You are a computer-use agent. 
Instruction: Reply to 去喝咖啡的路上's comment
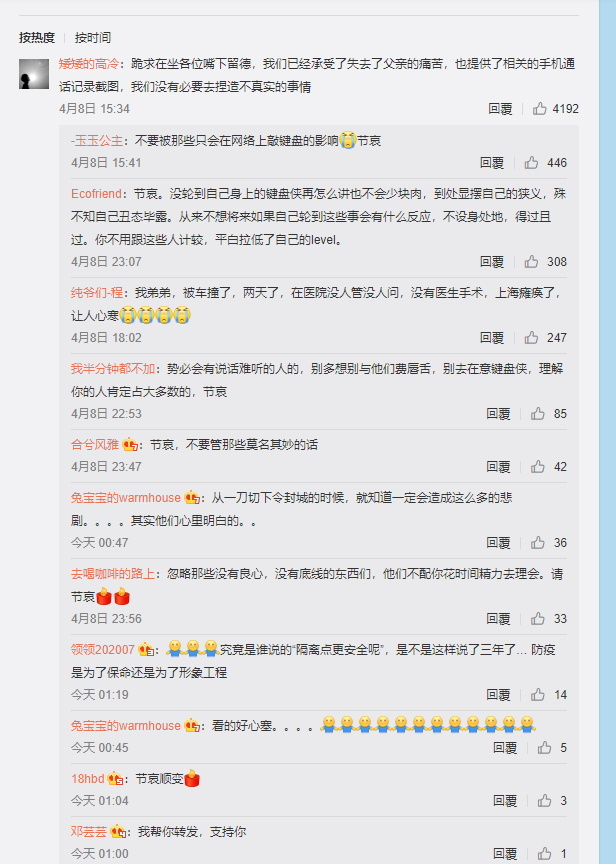[x=499, y=618]
